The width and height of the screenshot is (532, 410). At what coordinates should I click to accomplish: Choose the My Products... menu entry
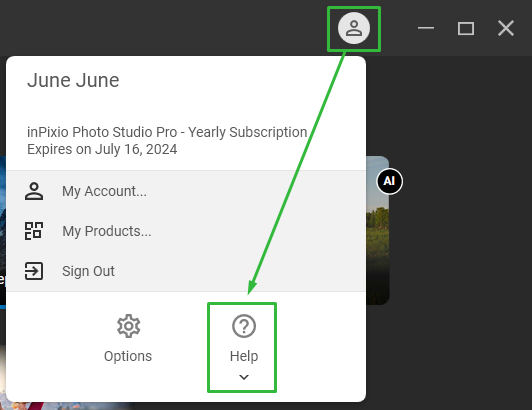[186, 231]
